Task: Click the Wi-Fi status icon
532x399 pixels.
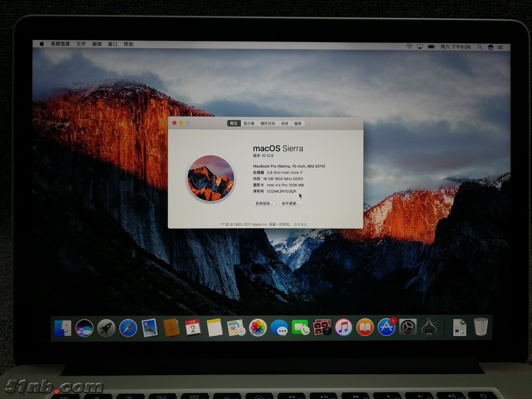Action: [x=409, y=46]
